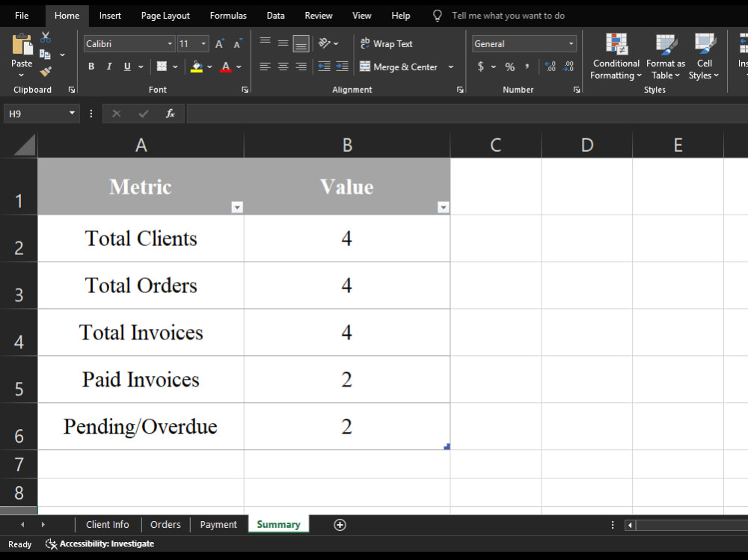748x560 pixels.
Task: Open Alignment settings dialog launcher
Action: coord(460,90)
